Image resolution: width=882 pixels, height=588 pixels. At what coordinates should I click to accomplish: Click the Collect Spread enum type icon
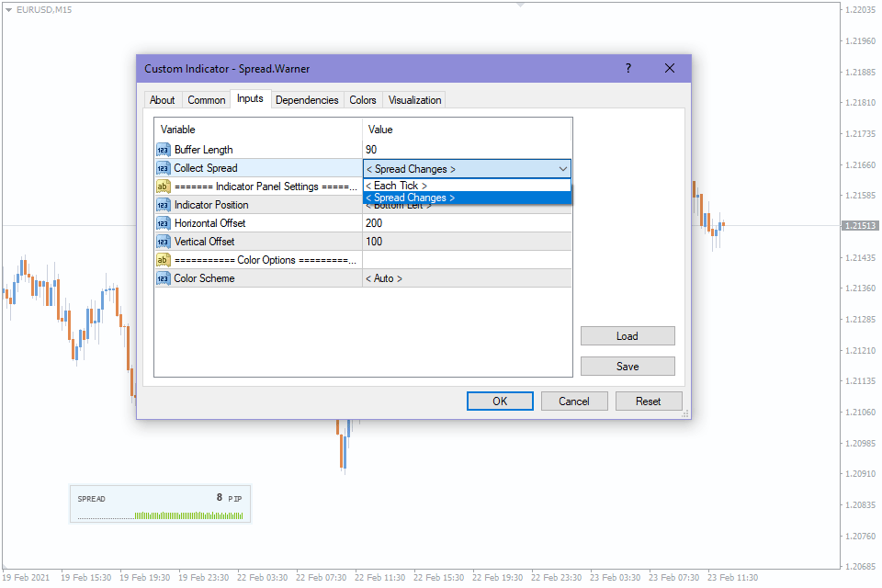164,168
